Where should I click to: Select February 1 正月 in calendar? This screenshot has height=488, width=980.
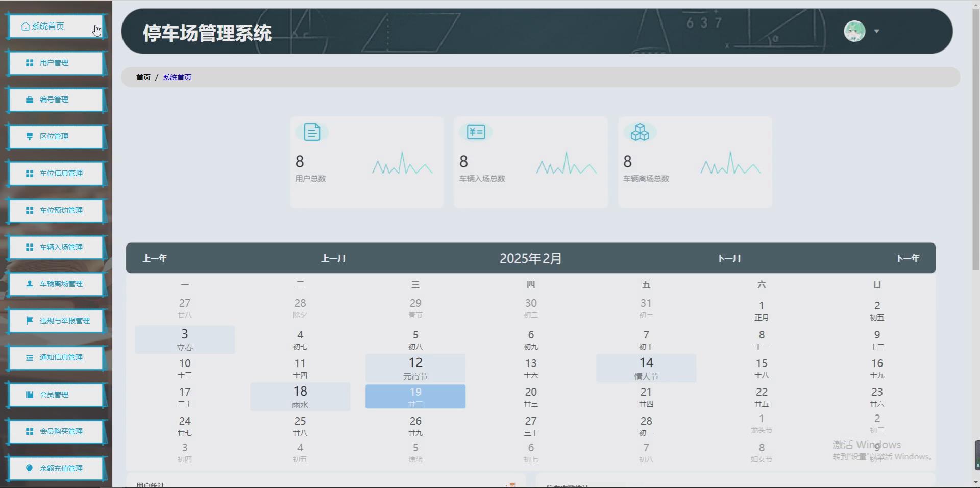click(762, 310)
